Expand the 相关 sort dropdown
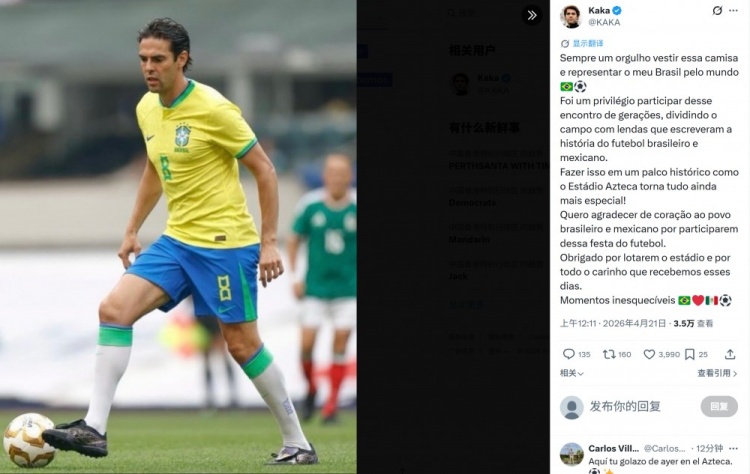 pyautogui.click(x=572, y=374)
